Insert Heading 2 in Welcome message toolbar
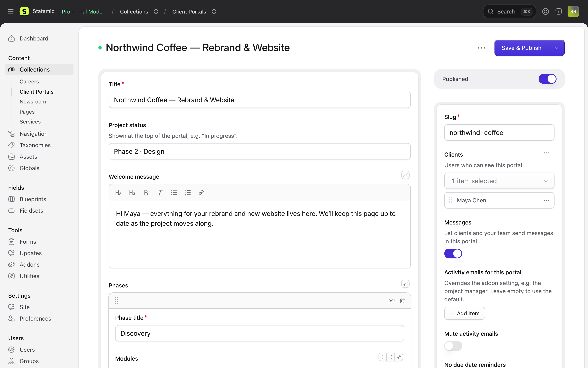The width and height of the screenshot is (588, 368). pos(118,193)
